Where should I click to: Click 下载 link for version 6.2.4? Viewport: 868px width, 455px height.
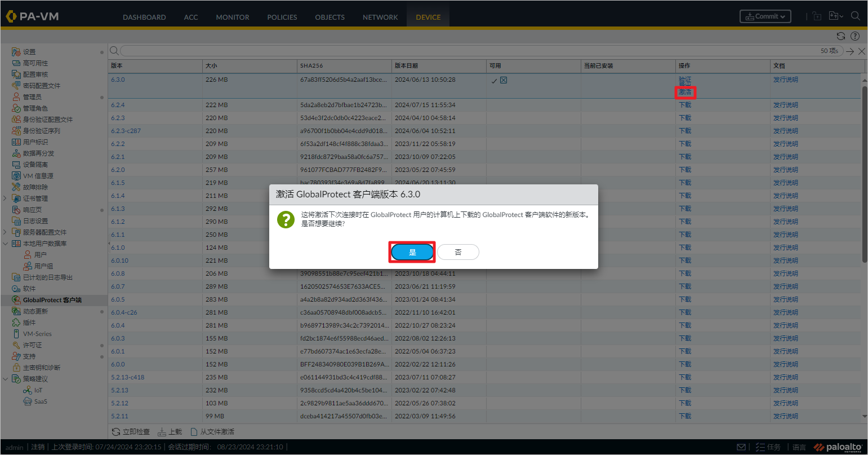[x=685, y=105]
